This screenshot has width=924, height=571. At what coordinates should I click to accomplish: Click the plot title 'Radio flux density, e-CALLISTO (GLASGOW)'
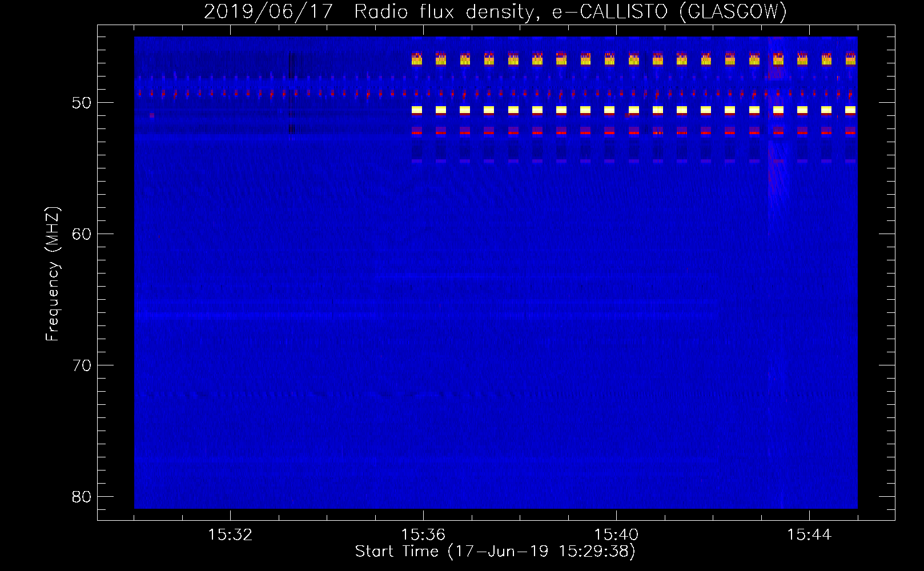pyautogui.click(x=571, y=11)
